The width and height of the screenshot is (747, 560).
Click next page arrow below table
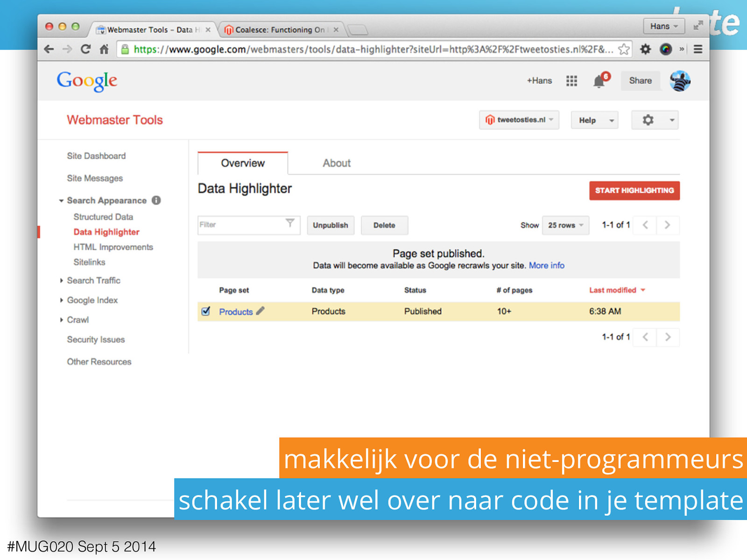coord(668,337)
